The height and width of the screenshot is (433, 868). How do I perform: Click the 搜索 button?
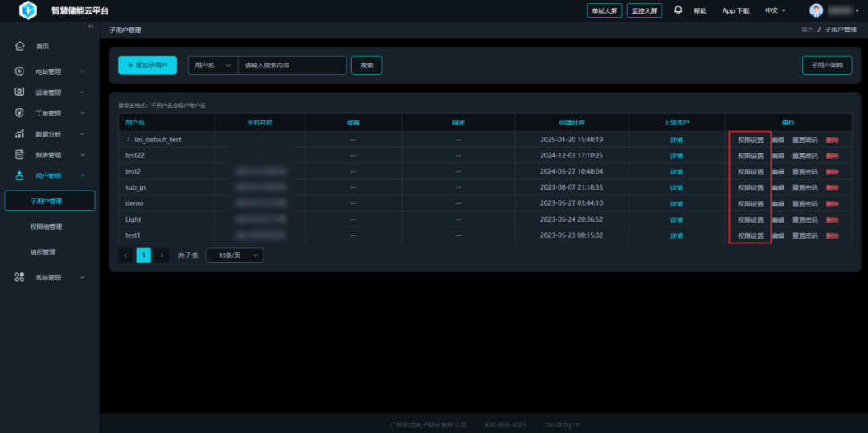pos(366,65)
